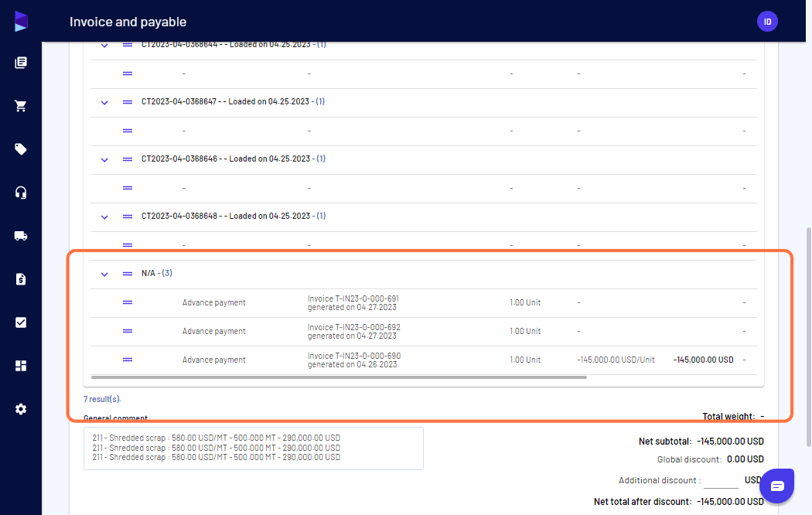Collapse the CT2023-04-0368646 group

pos(104,159)
